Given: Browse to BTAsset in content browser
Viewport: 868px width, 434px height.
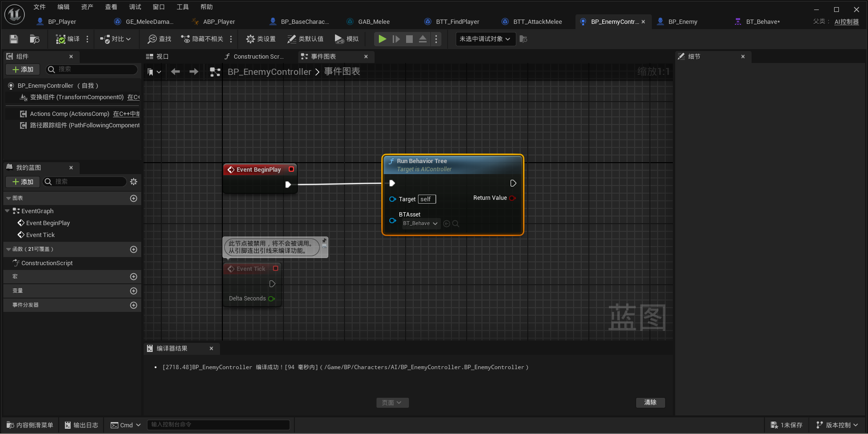Looking at the screenshot, I should 456,224.
